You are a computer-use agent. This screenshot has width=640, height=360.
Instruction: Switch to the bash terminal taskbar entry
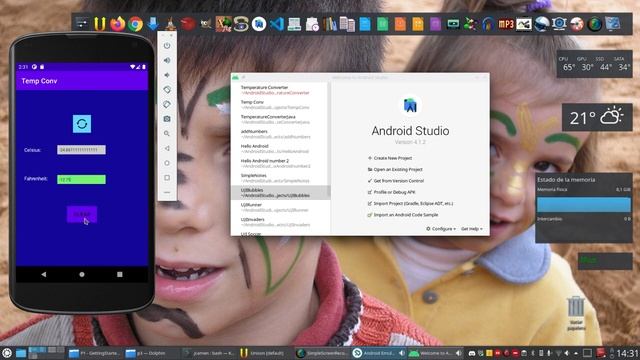point(209,353)
